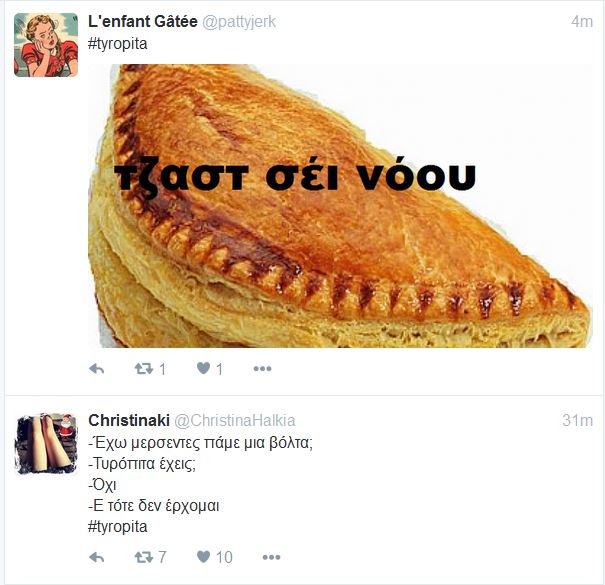605x585 pixels.
Task: Open L'enfant Gâtée's profile avatar
Action: point(46,45)
